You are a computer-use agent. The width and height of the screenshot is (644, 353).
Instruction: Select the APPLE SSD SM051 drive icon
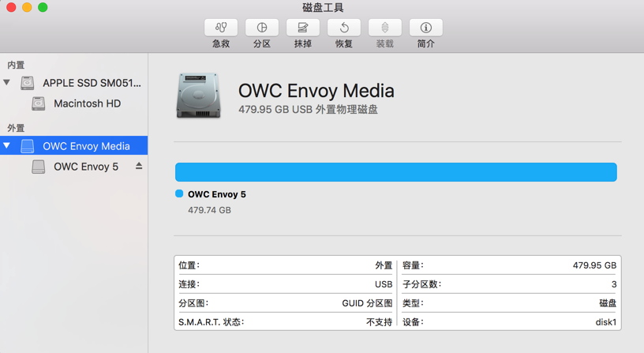point(28,83)
